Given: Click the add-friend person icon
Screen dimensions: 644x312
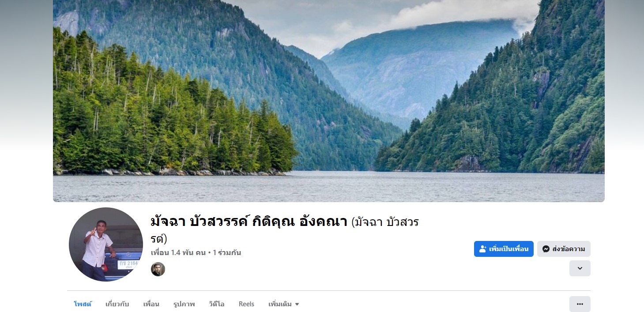Looking at the screenshot, I should (x=482, y=249).
